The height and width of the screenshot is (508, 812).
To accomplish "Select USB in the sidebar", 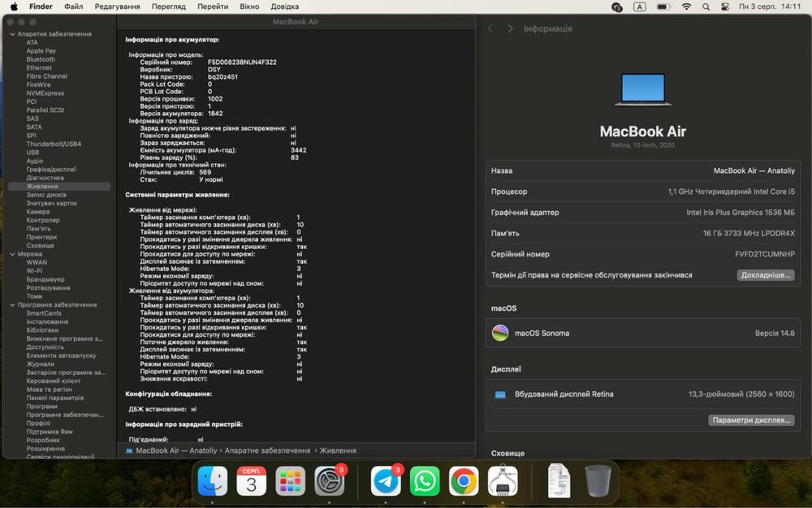I will [32, 153].
